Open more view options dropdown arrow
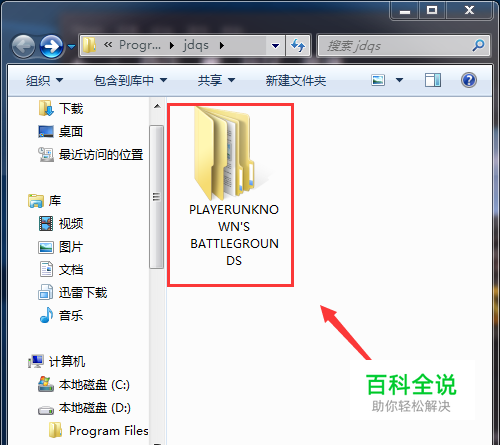Screen dimensions: 500x445 (399, 80)
